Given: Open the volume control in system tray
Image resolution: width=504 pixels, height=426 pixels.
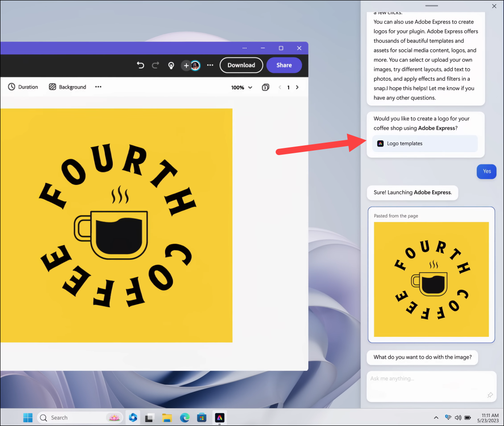Looking at the screenshot, I should coord(458,418).
